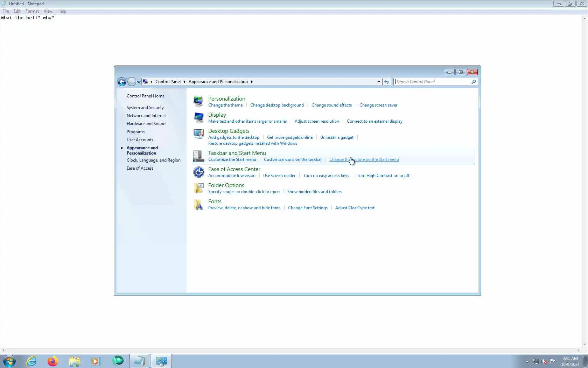
Task: Open the Notepad Help menu
Action: pyautogui.click(x=62, y=11)
